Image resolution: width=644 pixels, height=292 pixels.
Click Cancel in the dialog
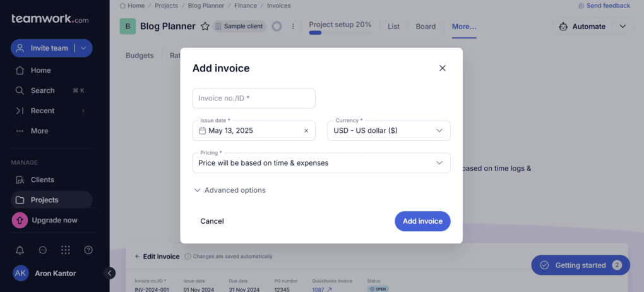212,221
